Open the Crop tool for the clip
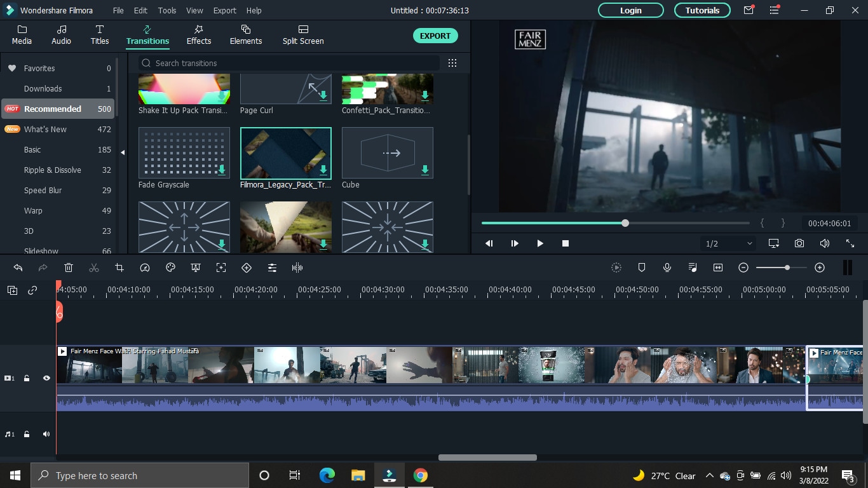This screenshot has width=868, height=488. pyautogui.click(x=119, y=268)
